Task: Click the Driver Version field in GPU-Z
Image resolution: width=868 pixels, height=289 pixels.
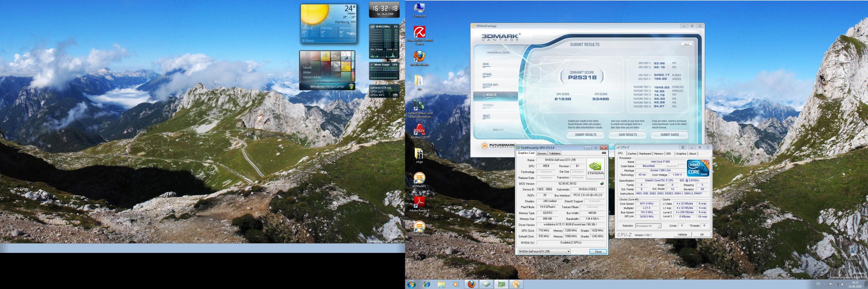Action: (x=571, y=225)
